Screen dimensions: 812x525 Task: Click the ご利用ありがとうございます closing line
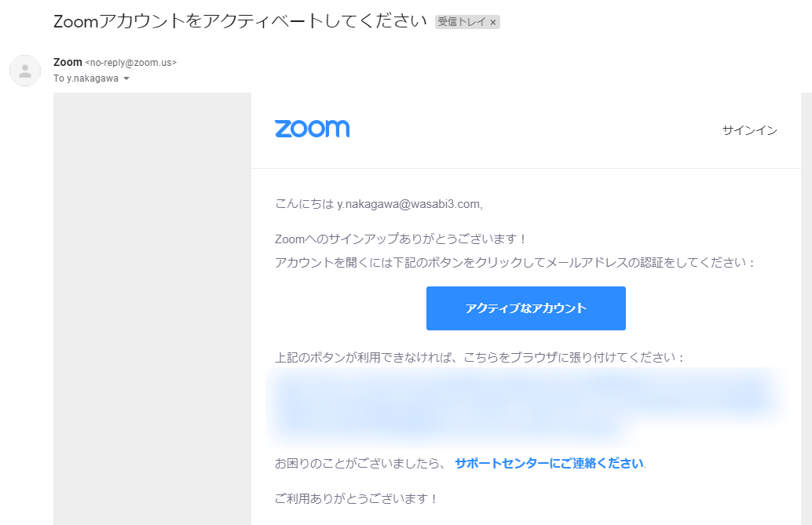point(357,498)
